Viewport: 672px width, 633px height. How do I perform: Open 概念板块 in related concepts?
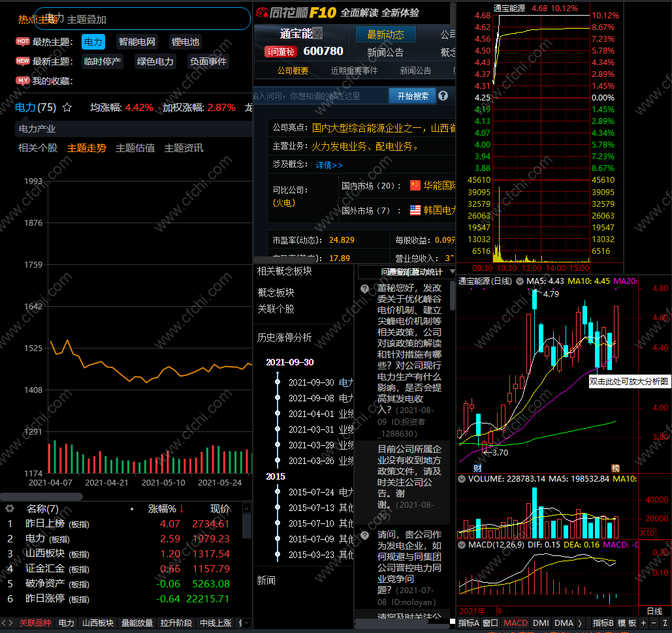point(276,292)
